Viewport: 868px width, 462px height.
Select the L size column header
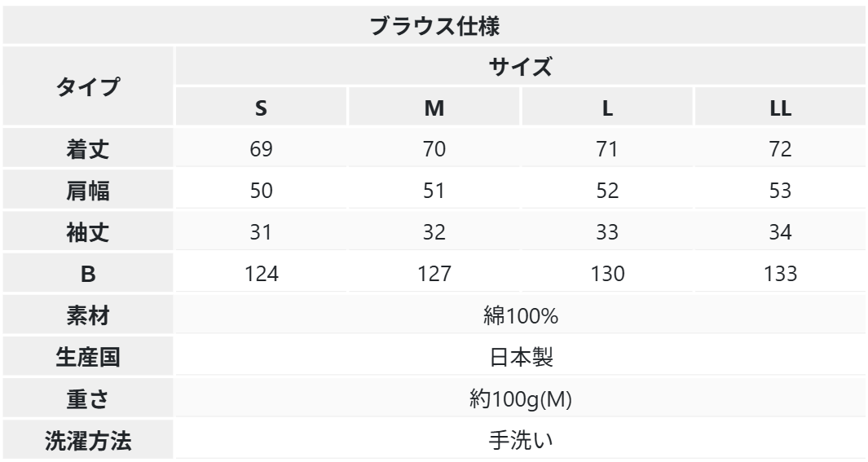607,108
